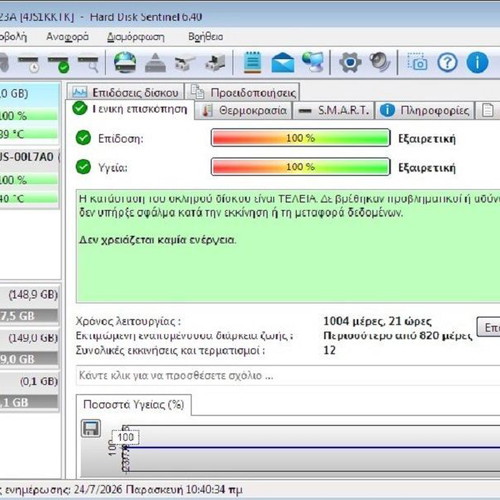500x500 pixels.
Task: Click the (149,0 GB) partition label
Action: [x=33, y=338]
